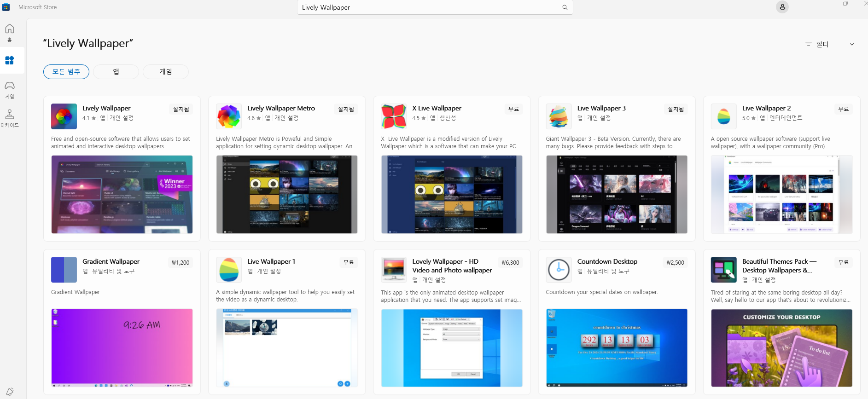The width and height of the screenshot is (868, 399).
Task: Click 무료 badge on X Live Wallpaper
Action: [513, 109]
